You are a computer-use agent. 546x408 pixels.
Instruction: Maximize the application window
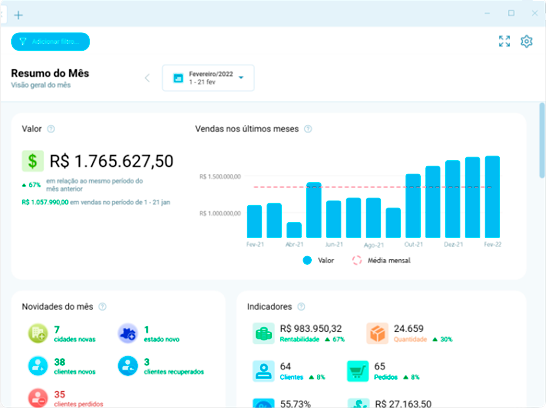[511, 13]
